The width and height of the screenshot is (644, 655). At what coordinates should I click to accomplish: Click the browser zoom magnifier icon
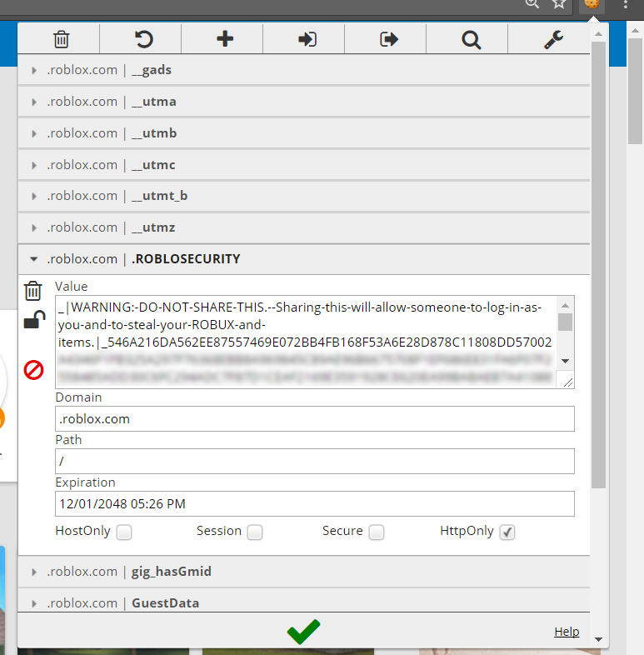pyautogui.click(x=532, y=4)
